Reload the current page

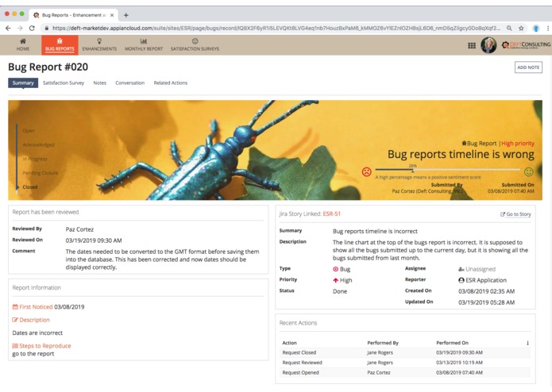coord(32,28)
